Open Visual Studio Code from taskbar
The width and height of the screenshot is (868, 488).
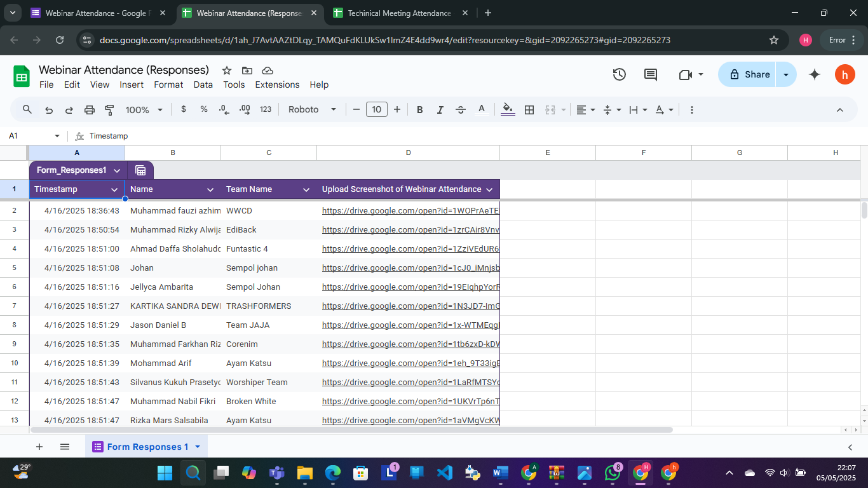[444, 473]
